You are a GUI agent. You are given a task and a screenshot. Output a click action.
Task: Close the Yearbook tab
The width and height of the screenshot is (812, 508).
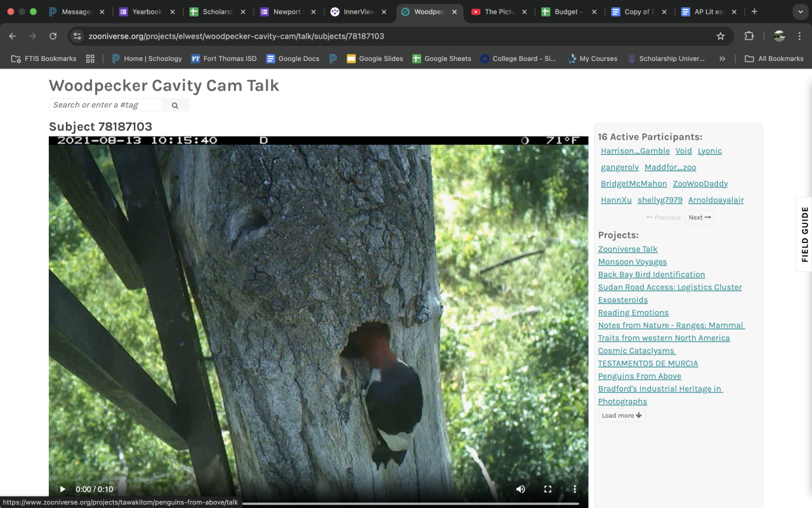click(x=173, y=11)
